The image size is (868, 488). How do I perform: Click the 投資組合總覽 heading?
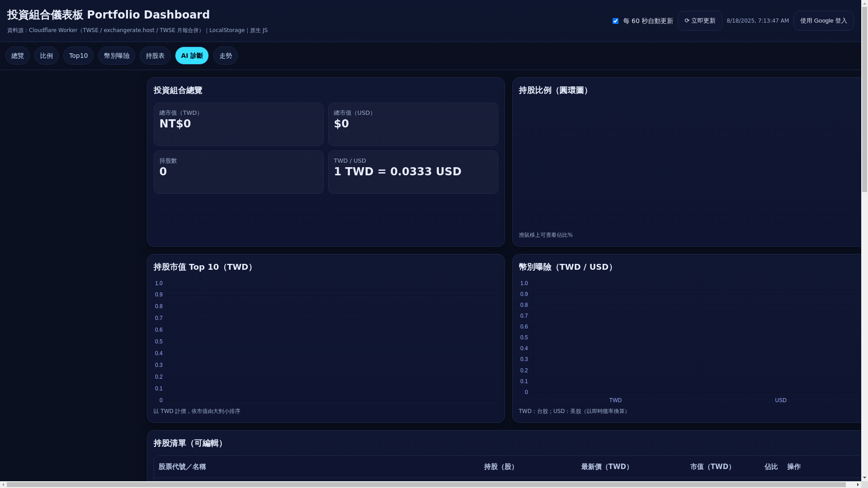178,90
